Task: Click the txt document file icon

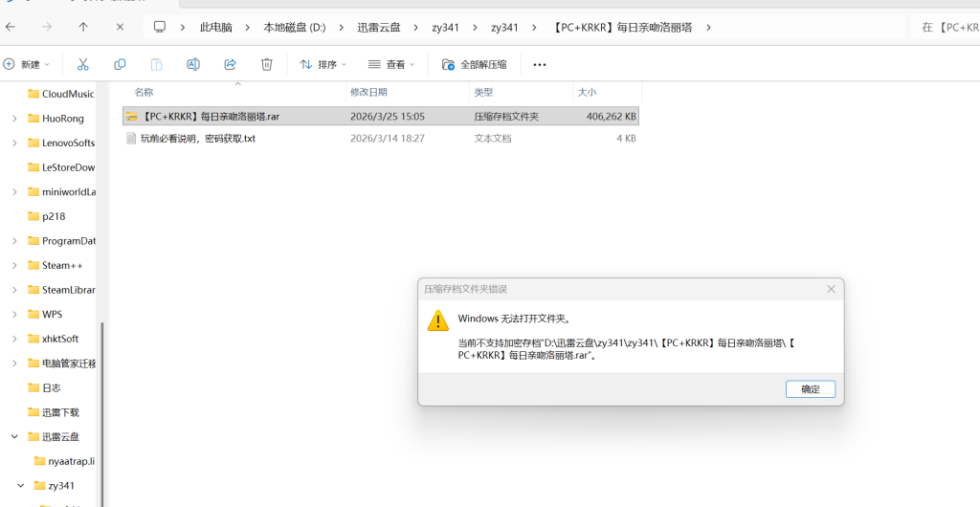Action: click(131, 139)
